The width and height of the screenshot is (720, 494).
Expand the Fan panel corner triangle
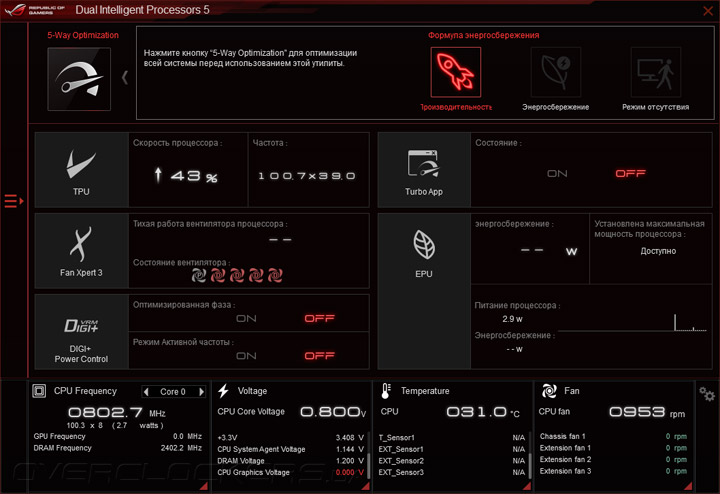pyautogui.click(x=688, y=486)
